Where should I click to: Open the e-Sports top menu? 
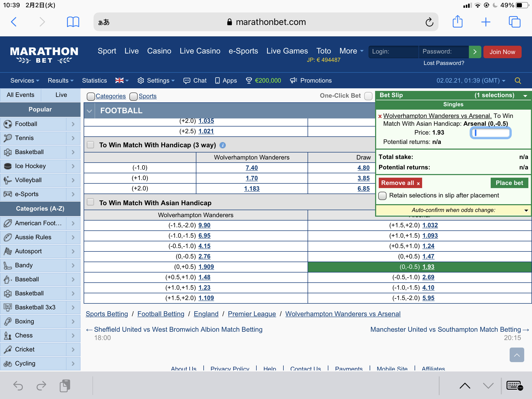(x=243, y=51)
